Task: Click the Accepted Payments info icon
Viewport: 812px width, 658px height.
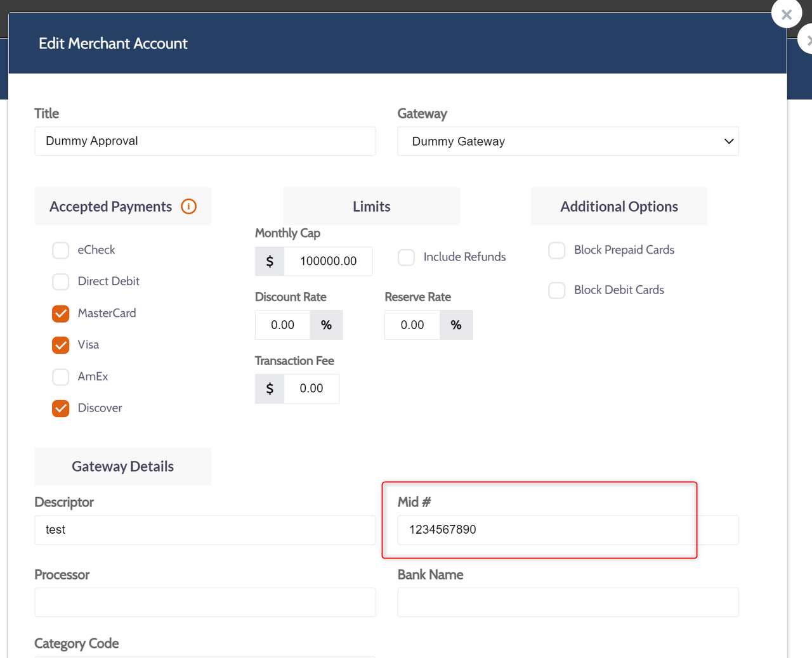Action: pyautogui.click(x=188, y=207)
